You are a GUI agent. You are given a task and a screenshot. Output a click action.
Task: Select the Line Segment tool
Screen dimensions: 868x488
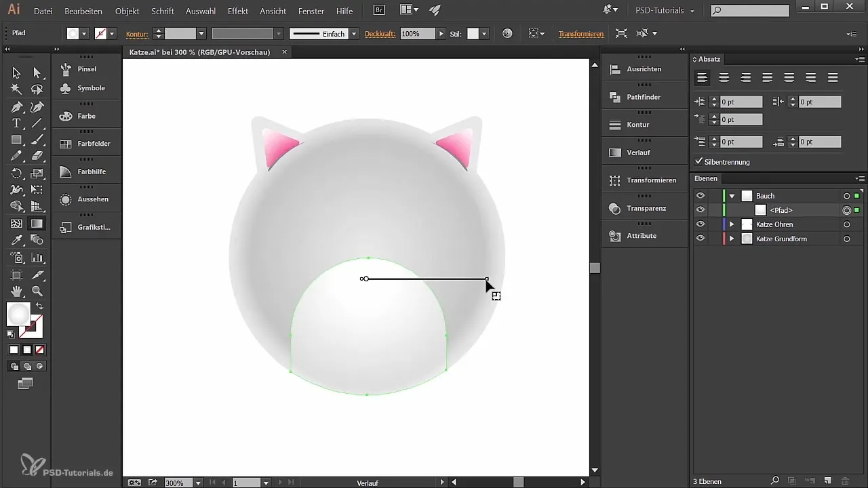tap(37, 123)
